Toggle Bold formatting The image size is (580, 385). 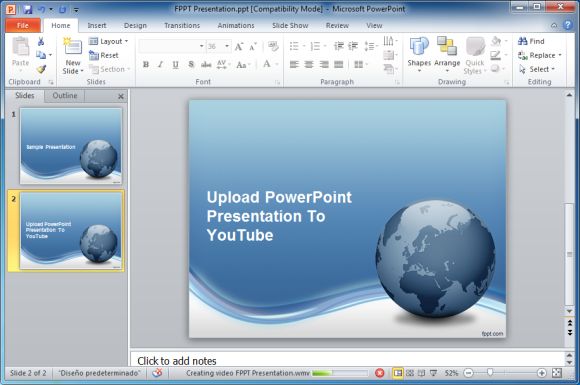point(146,64)
